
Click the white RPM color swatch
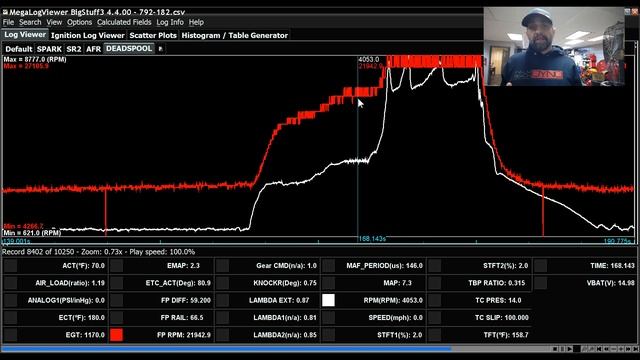click(329, 300)
